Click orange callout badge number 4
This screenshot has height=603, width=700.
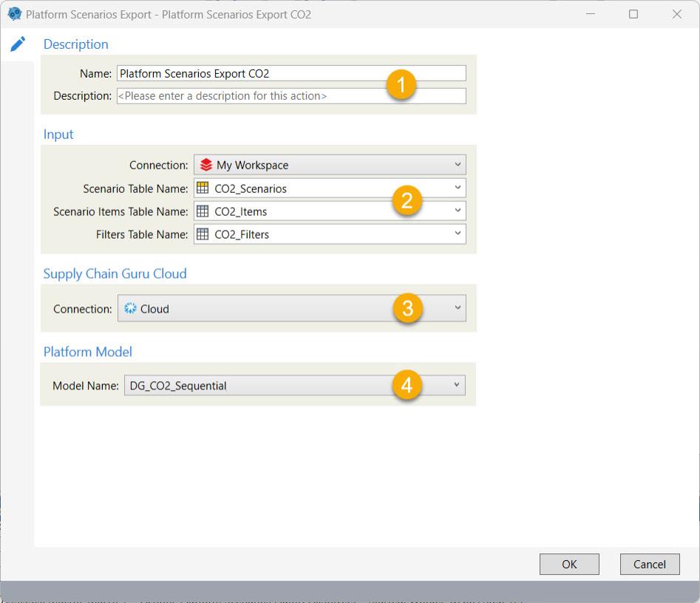coord(407,385)
